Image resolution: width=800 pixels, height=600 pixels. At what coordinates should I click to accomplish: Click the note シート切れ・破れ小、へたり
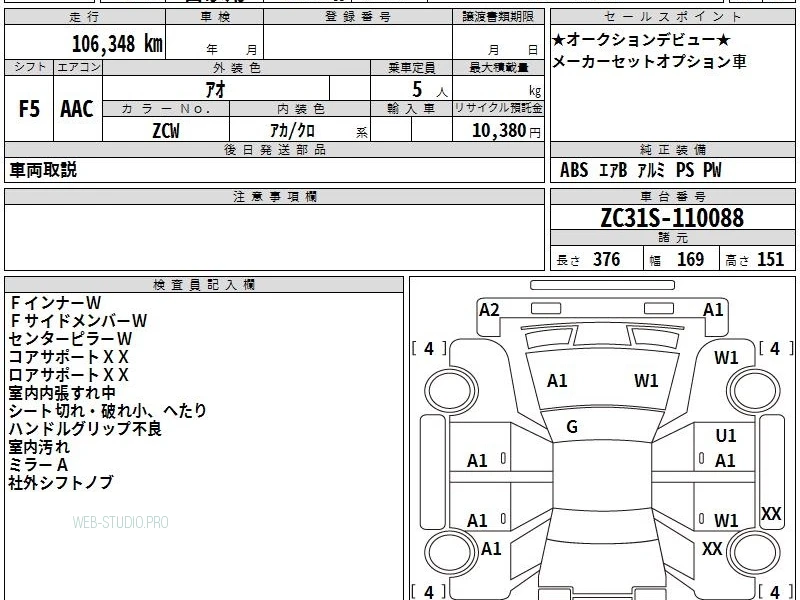(x=108, y=411)
